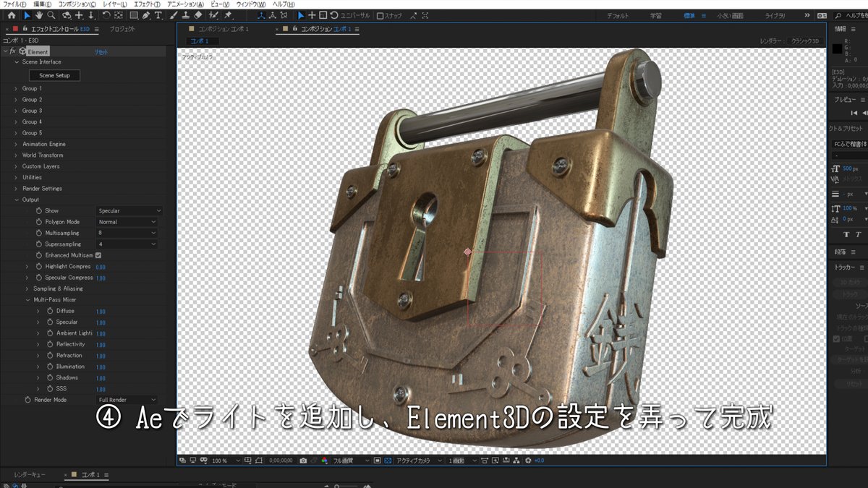The image size is (868, 488).
Task: Select the Puppet Pin tool
Action: (228, 14)
